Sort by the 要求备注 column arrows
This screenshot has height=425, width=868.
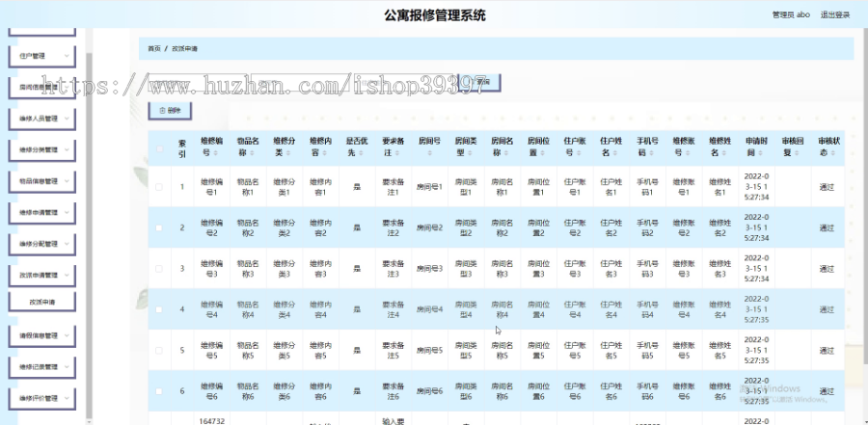tap(397, 153)
